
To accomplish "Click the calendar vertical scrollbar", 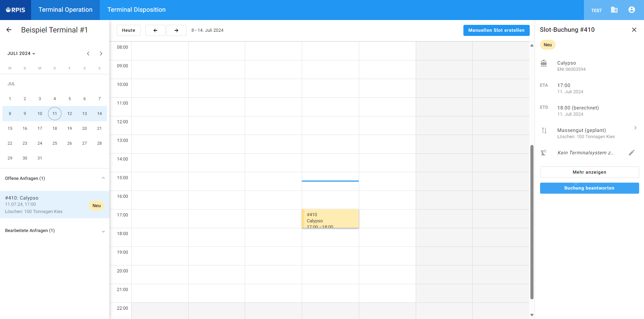I will [x=532, y=221].
